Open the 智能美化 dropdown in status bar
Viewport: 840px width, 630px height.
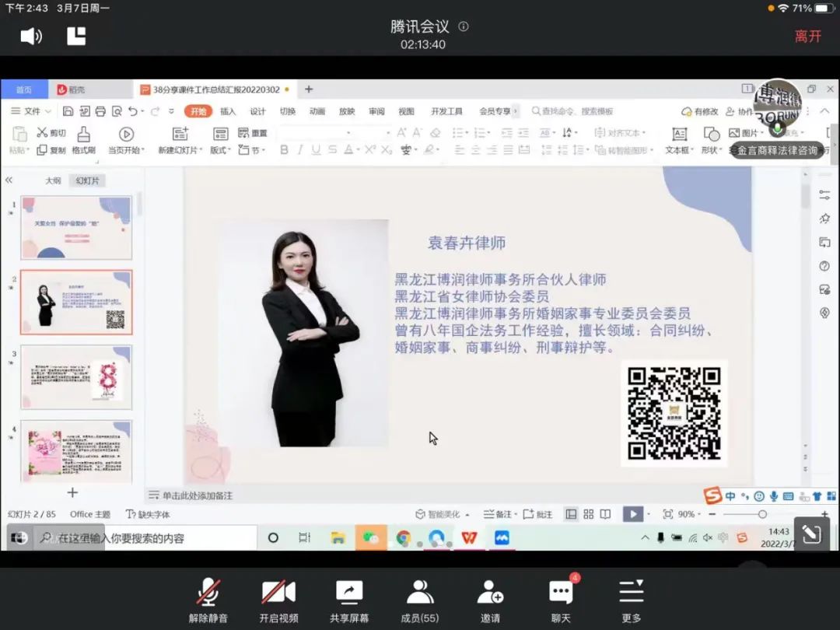point(443,514)
